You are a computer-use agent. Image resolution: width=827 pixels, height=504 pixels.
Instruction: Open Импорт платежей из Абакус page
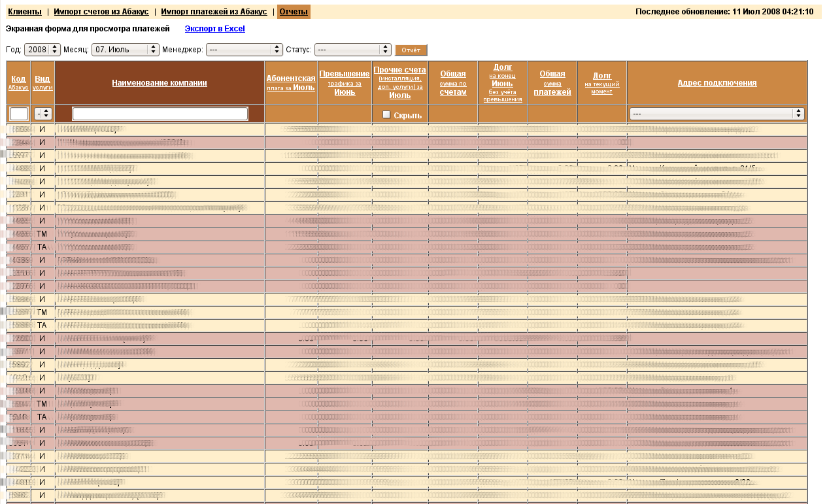[214, 12]
